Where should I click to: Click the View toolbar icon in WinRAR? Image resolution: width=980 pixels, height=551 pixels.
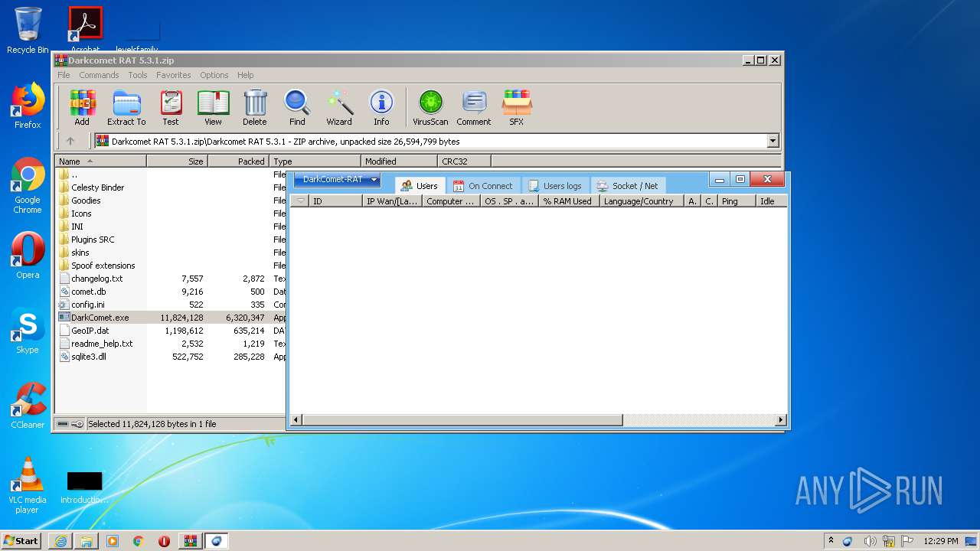(x=213, y=107)
